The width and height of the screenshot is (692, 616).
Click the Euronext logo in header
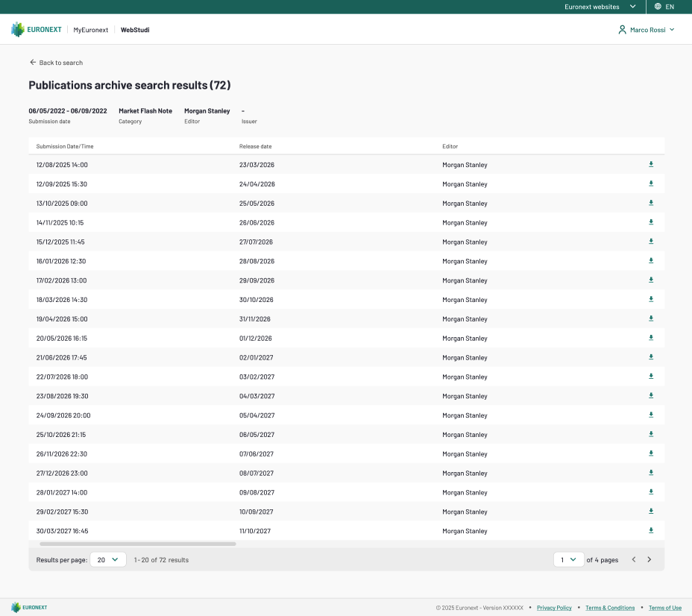(x=37, y=30)
